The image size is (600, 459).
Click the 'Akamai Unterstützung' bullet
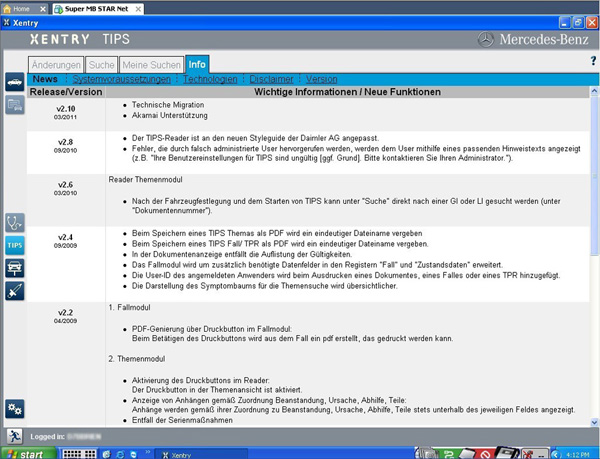[170, 116]
